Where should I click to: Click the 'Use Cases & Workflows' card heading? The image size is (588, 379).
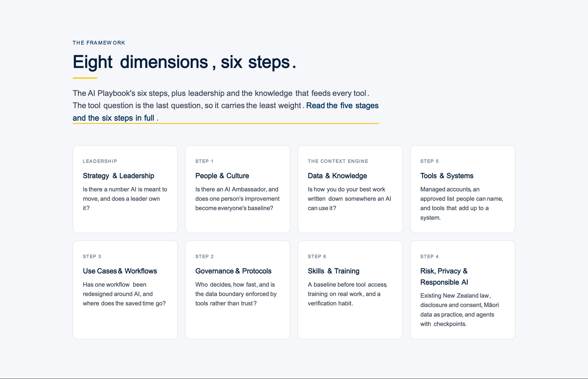click(x=120, y=271)
